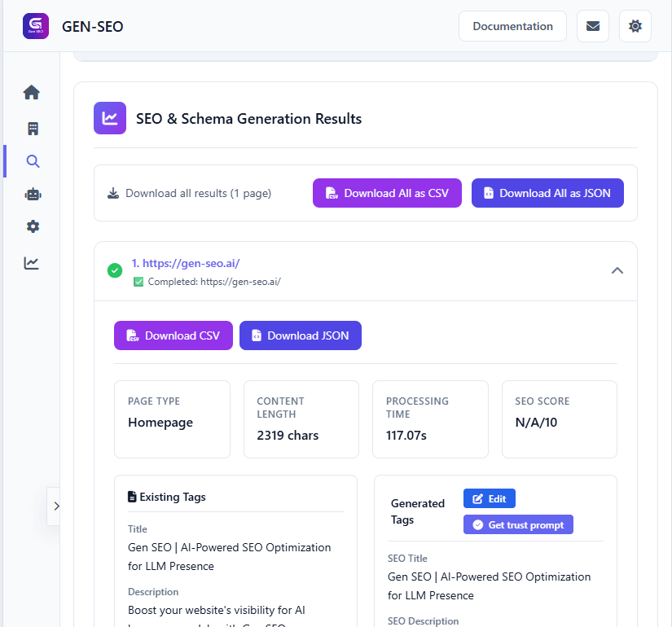Open the Analytics chart icon in sidebar

[x=31, y=262]
